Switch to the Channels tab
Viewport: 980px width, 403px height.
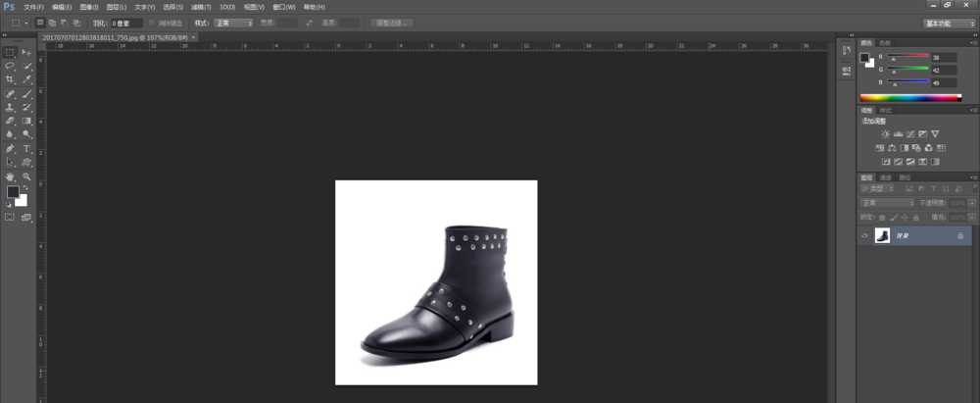tap(885, 177)
